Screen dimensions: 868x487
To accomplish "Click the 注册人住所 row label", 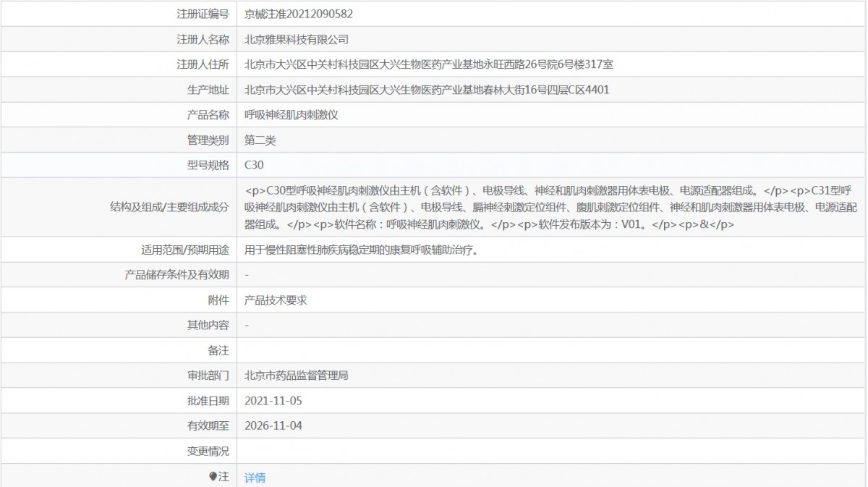I will pos(203,64).
